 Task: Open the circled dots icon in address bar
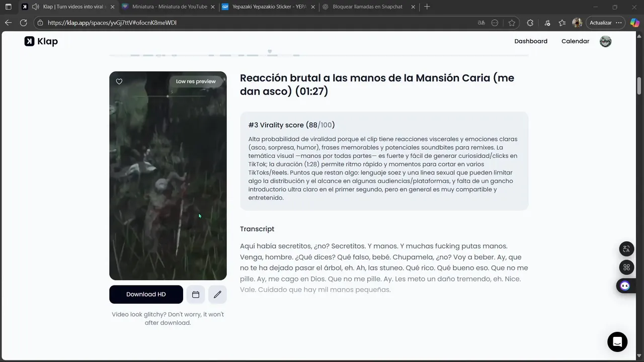point(495,23)
